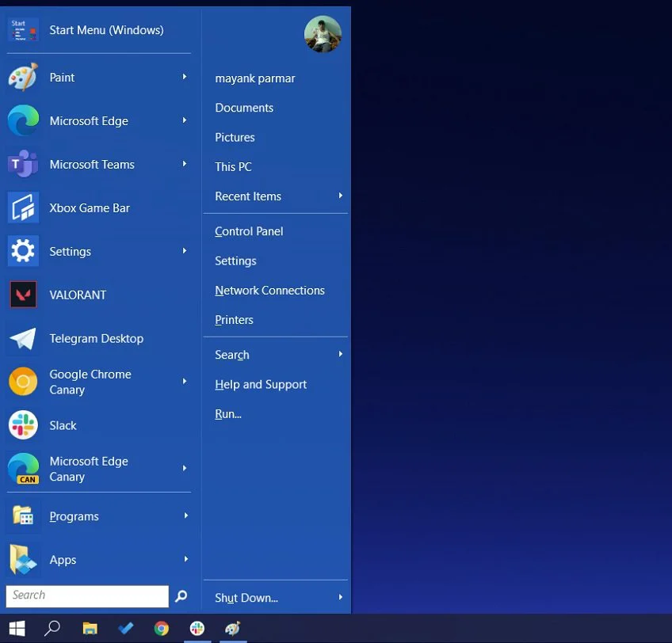Click the Start Menu (Windows) header icon
This screenshot has height=643, width=672.
coord(23,30)
